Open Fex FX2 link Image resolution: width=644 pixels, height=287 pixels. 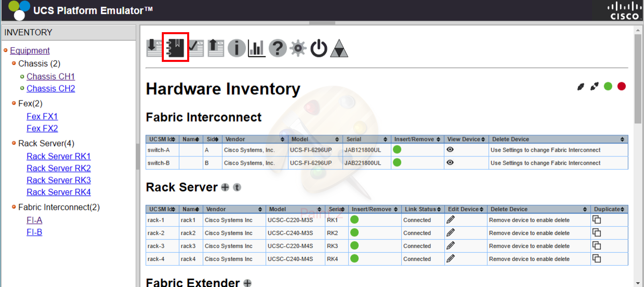[42, 129]
